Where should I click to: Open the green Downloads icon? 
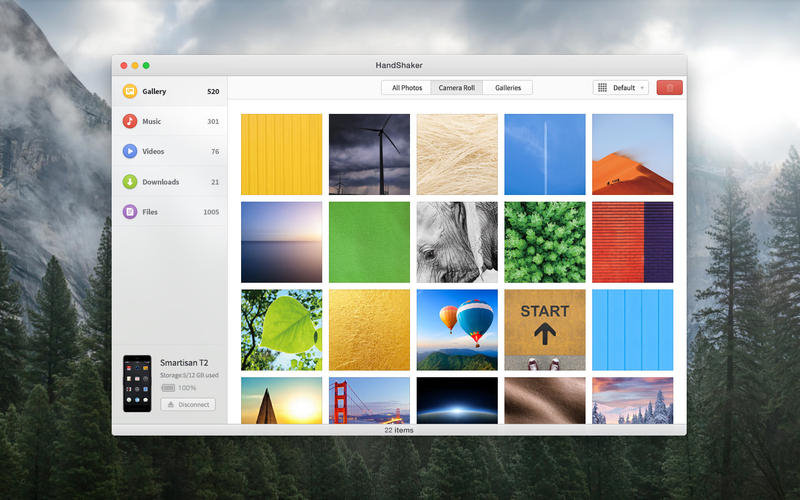130,182
